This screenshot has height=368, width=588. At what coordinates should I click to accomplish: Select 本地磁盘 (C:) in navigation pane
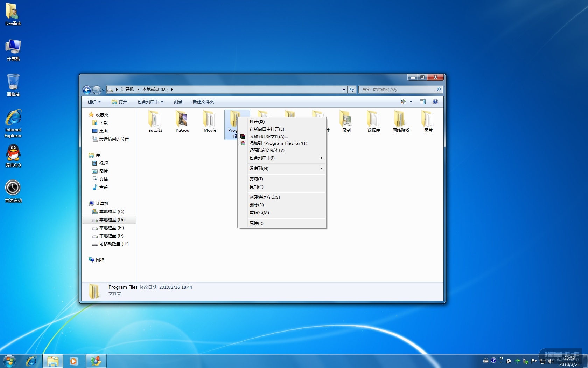pos(111,212)
